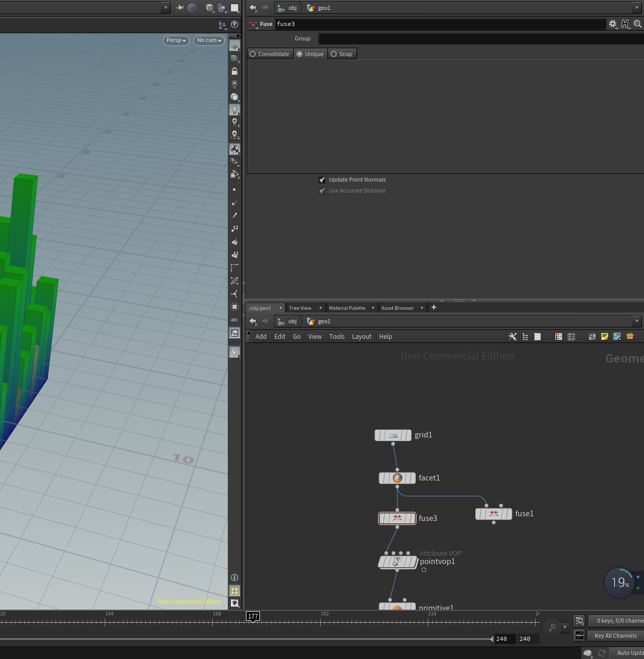This screenshot has height=659, width=644.
Task: Select the Snap radio option
Action: pos(341,54)
